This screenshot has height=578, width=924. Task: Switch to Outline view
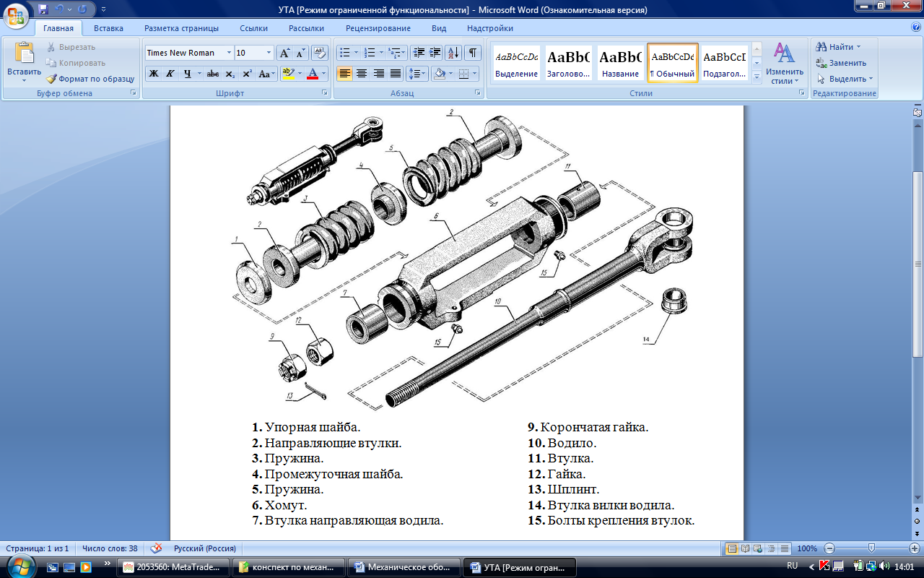tap(771, 548)
